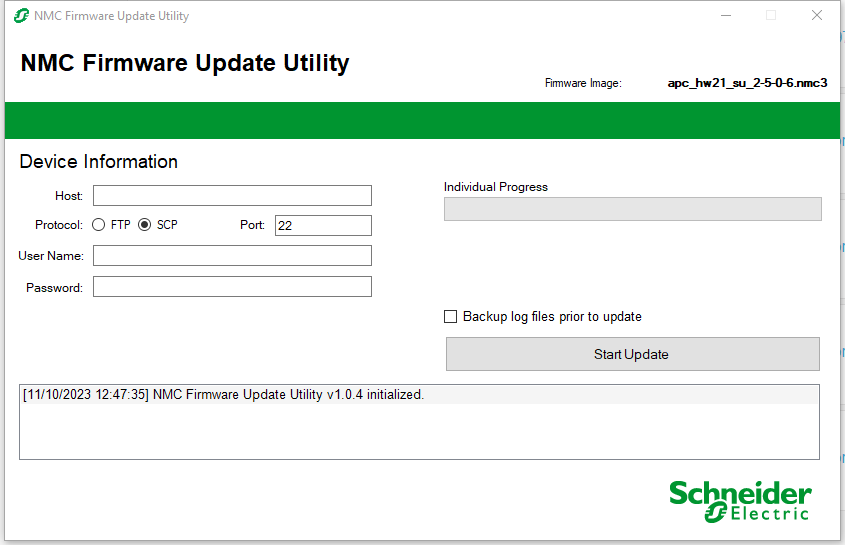
Task: Select the initialized log entry line
Action: (x=419, y=395)
